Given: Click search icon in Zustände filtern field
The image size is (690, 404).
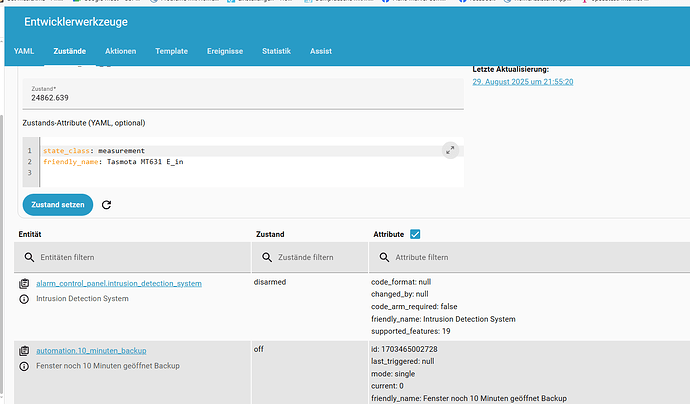Looking at the screenshot, I should tap(265, 258).
